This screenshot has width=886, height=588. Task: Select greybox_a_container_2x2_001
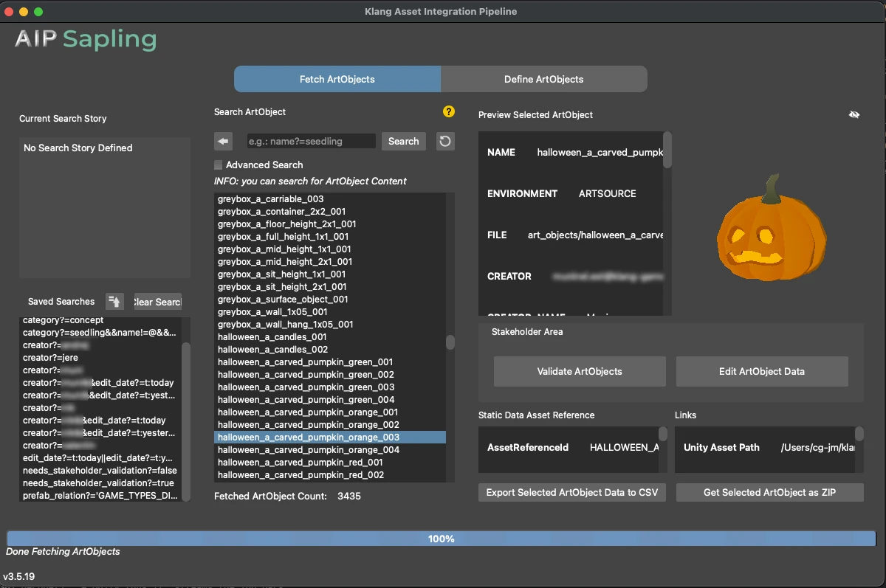(330, 212)
